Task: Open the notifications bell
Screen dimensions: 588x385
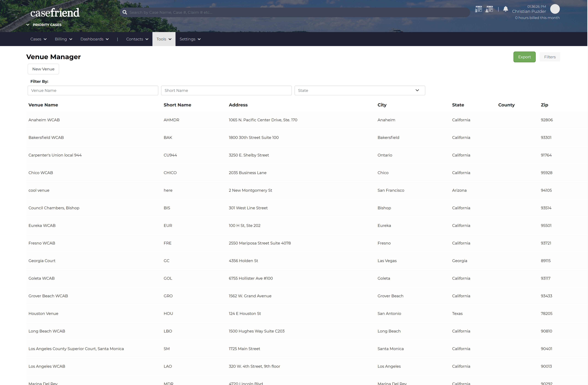Action: pos(506,9)
